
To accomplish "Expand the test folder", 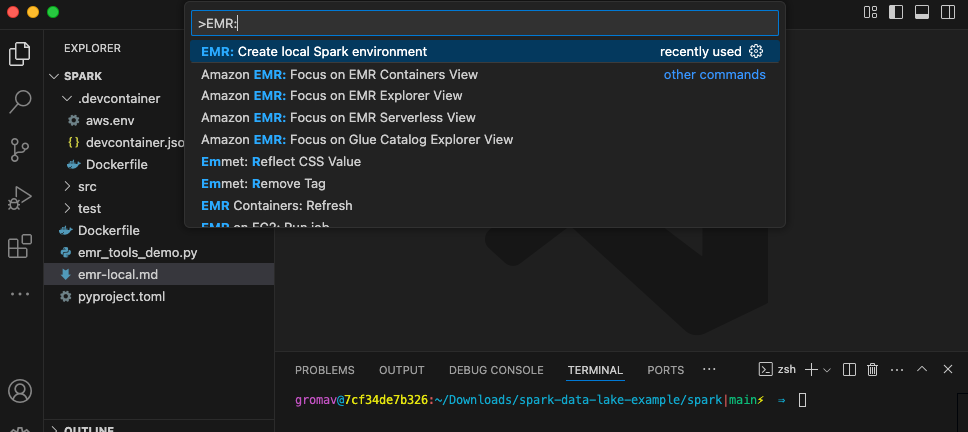I will (88, 208).
